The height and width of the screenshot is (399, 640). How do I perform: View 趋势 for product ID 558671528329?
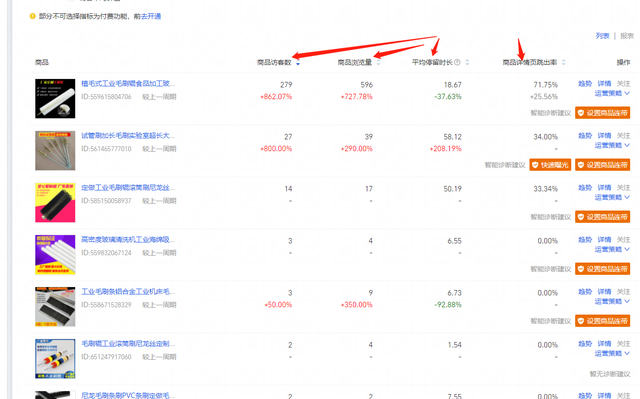[x=585, y=292]
